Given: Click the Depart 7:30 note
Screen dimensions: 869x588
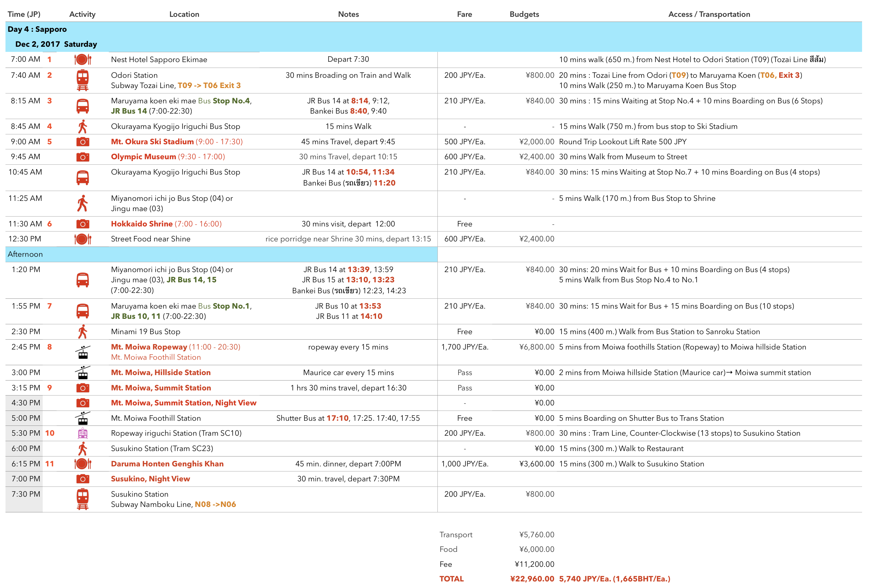Looking at the screenshot, I should click(348, 59).
